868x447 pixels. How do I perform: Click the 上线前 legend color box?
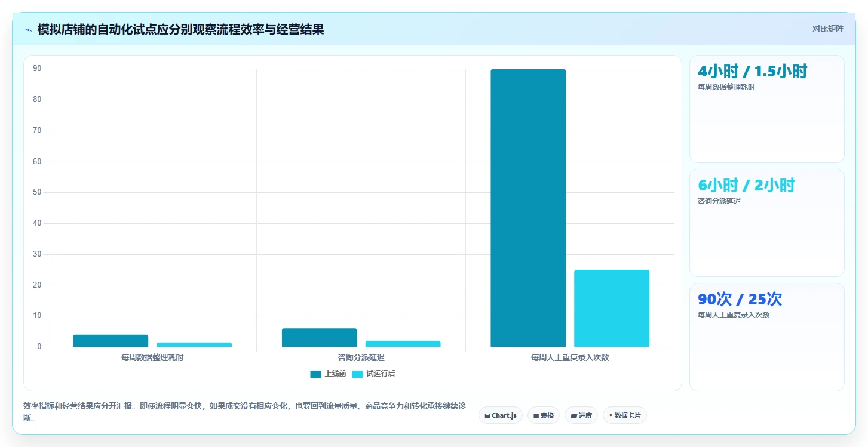315,374
